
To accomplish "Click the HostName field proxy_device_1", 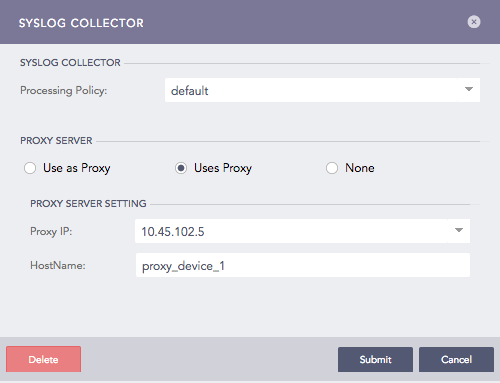I will tap(303, 265).
